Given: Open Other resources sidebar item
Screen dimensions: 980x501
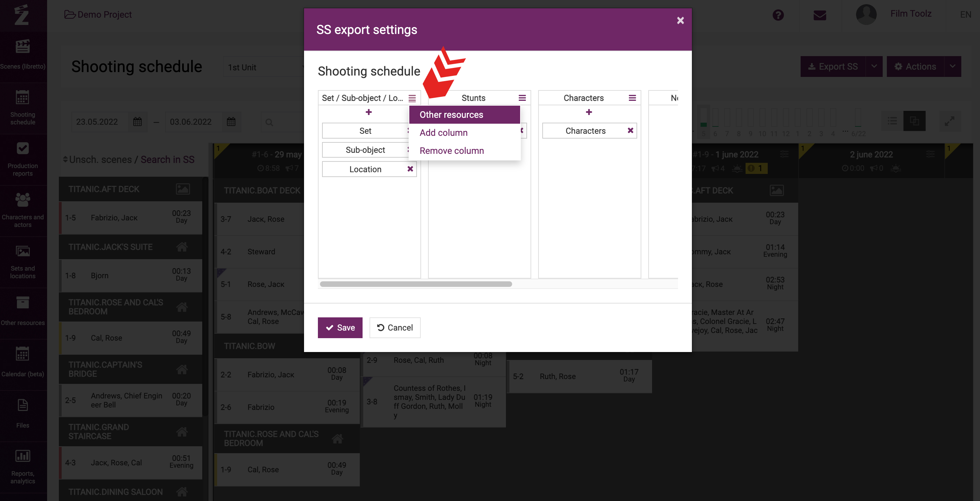Looking at the screenshot, I should (x=23, y=313).
